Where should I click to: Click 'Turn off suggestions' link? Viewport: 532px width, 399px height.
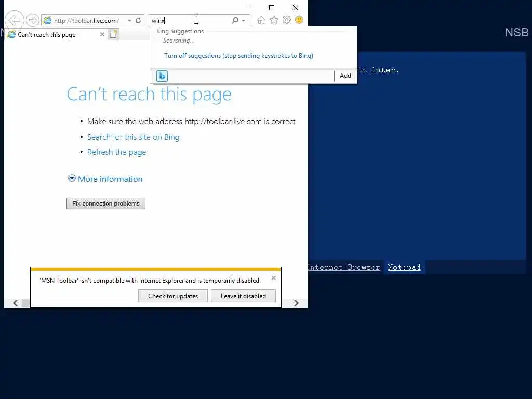(238, 55)
